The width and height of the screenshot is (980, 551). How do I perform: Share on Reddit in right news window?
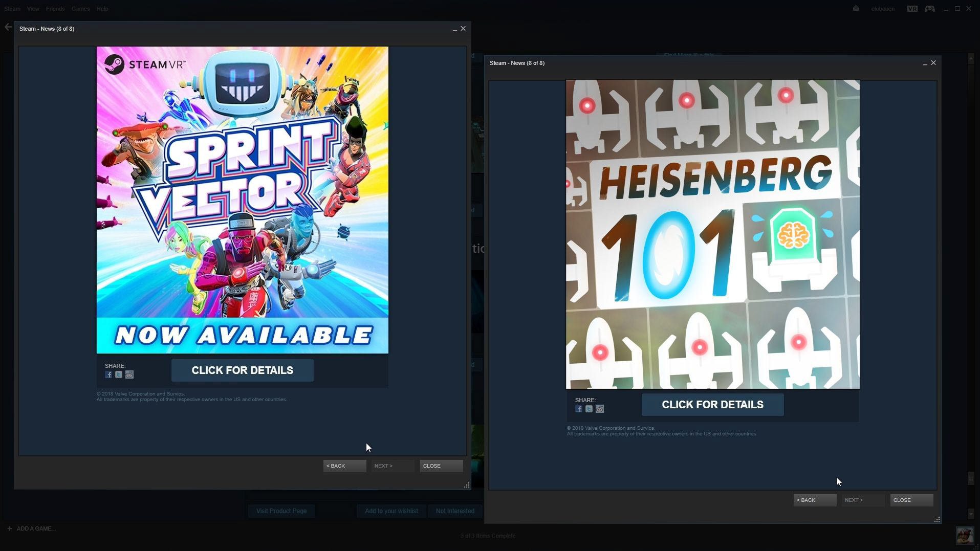coord(600,409)
